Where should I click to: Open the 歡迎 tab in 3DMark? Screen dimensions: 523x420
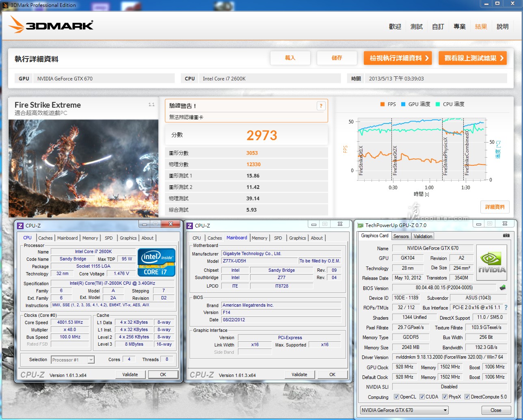coord(395,26)
